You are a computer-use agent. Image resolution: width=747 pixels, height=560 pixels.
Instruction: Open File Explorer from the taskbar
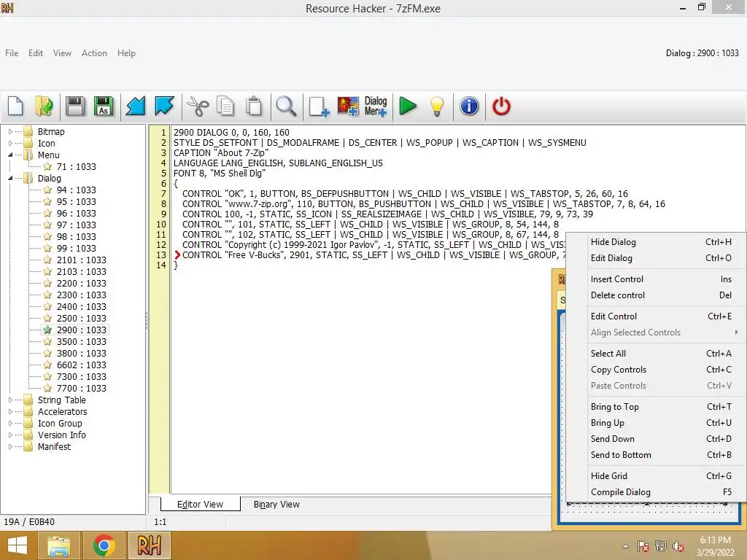click(x=58, y=545)
